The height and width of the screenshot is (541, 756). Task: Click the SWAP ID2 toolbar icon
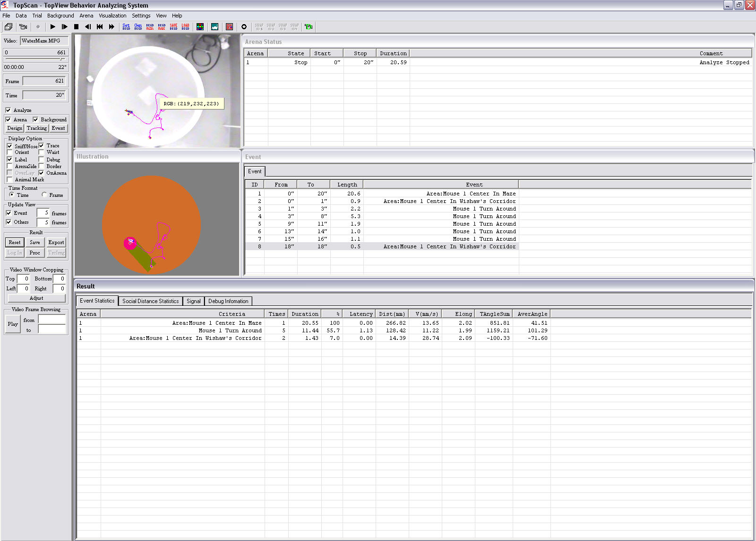tap(271, 27)
